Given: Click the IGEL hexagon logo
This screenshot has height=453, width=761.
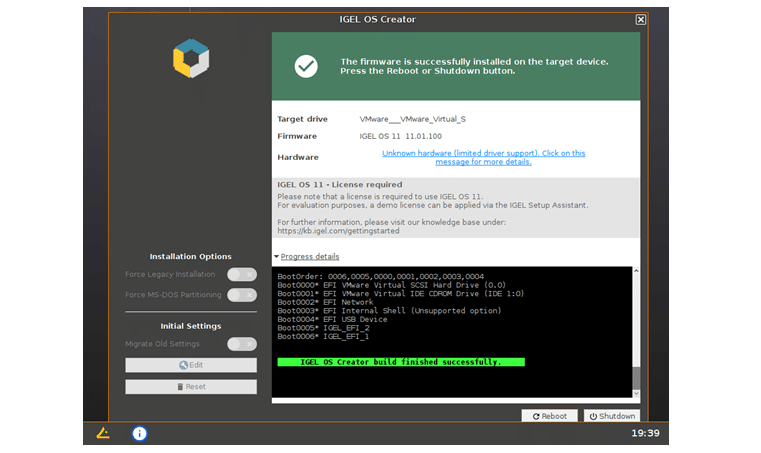Looking at the screenshot, I should click(191, 58).
